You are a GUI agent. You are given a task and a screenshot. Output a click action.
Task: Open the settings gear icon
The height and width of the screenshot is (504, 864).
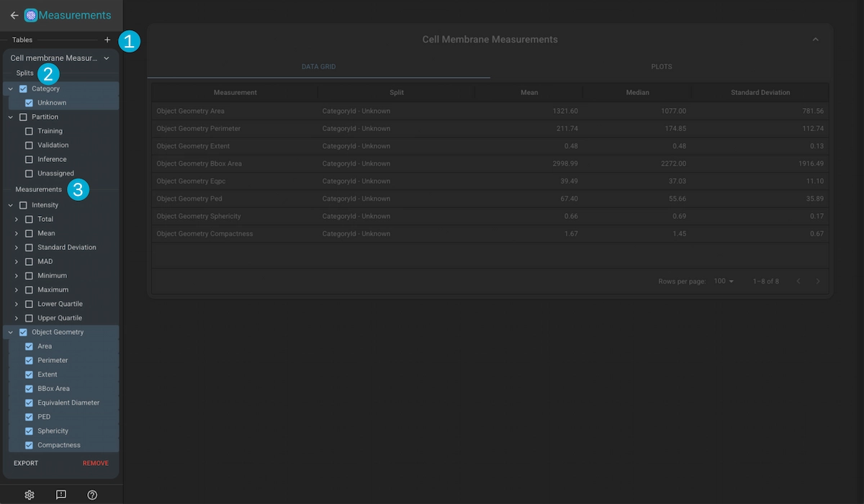coord(30,495)
